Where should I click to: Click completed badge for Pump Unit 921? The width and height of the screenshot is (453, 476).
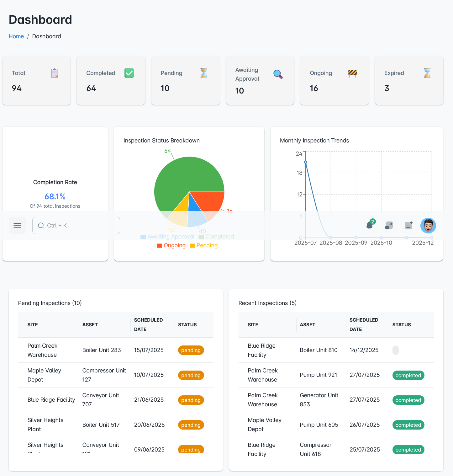coord(408,375)
